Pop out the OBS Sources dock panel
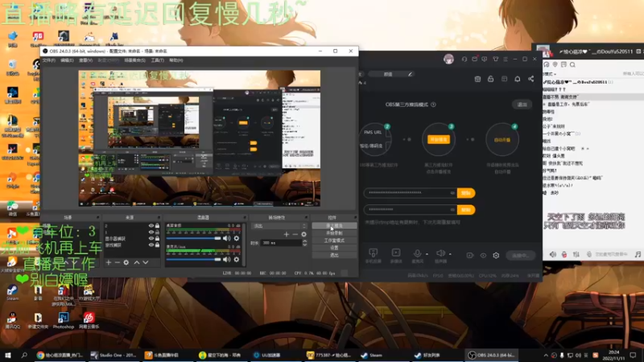Viewport: 644px width, 362px height. pos(159,217)
